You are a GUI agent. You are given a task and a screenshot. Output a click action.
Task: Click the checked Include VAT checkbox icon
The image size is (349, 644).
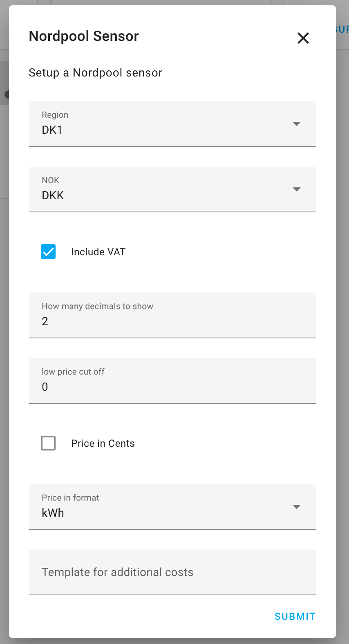point(48,252)
